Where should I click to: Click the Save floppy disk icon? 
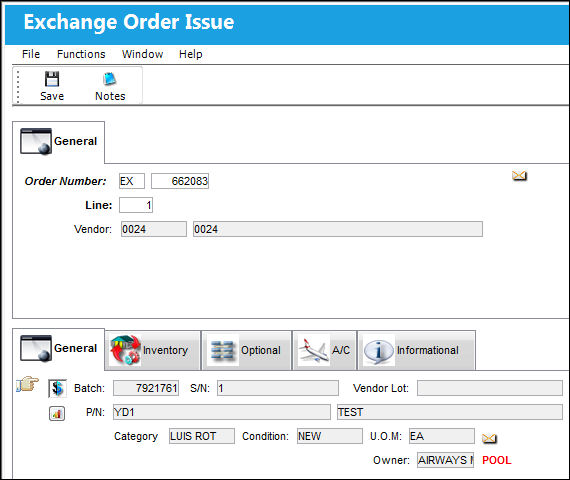pos(52,79)
